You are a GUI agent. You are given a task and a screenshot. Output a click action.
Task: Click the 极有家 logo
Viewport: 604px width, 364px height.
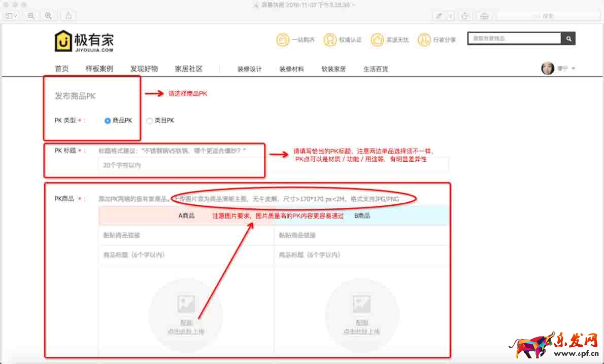coord(84,41)
